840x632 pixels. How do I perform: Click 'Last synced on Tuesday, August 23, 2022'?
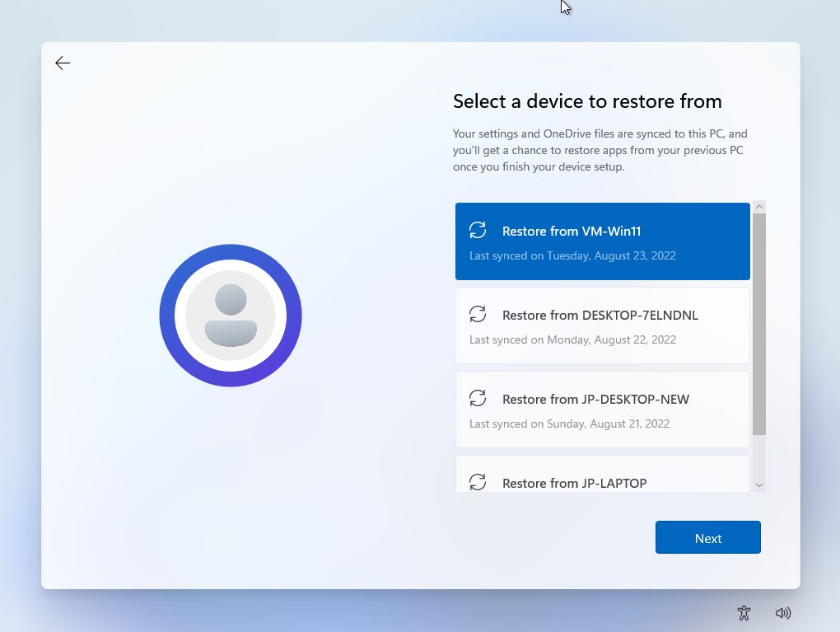click(572, 255)
